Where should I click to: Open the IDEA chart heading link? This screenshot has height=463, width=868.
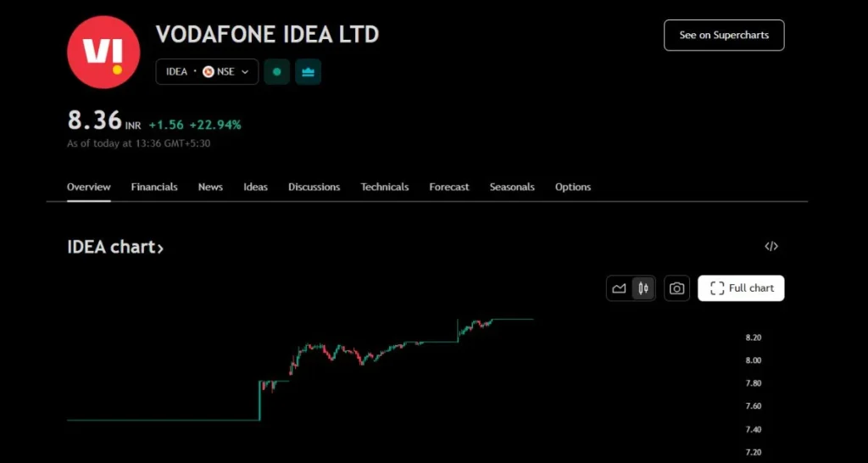coord(115,247)
